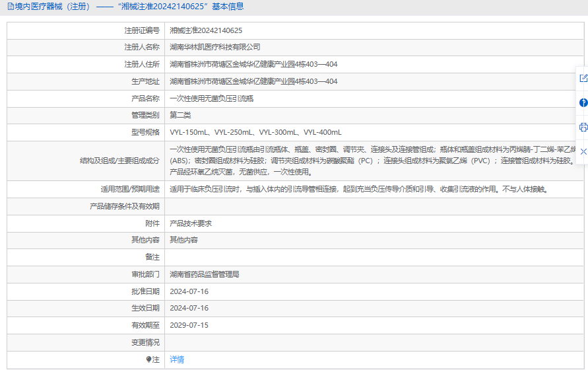Screen dimensions: 588x374
Task: Select the date in the 生效日期 row
Action: 189,308
